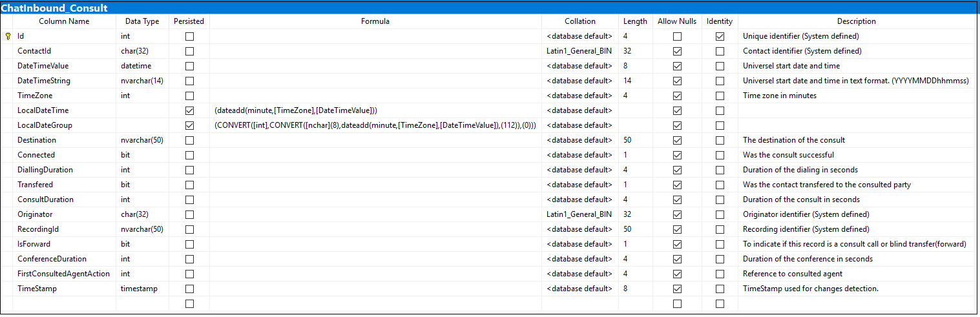Image resolution: width=980 pixels, height=317 pixels.
Task: Uncheck Identity checkbox for Id row
Action: click(x=720, y=36)
